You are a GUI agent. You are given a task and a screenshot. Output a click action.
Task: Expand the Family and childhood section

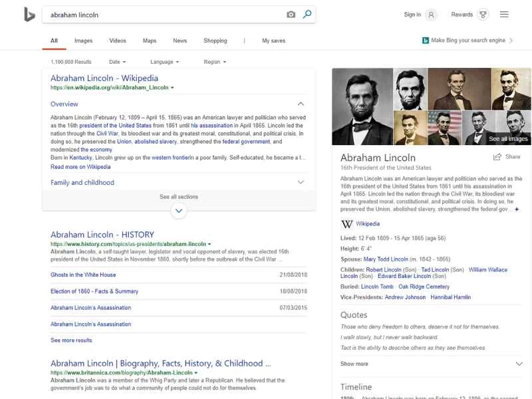click(301, 182)
